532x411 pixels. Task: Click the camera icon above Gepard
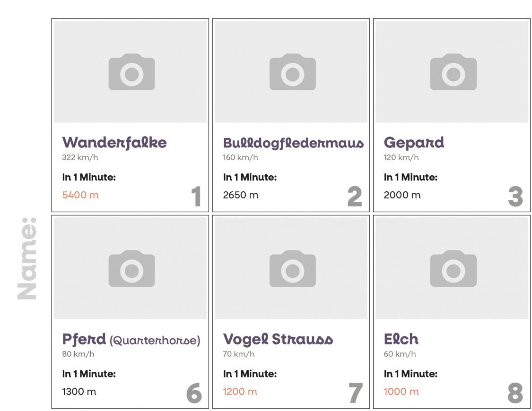coord(453,72)
